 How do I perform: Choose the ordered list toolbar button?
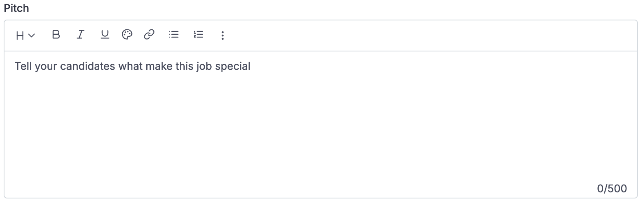coord(198,35)
